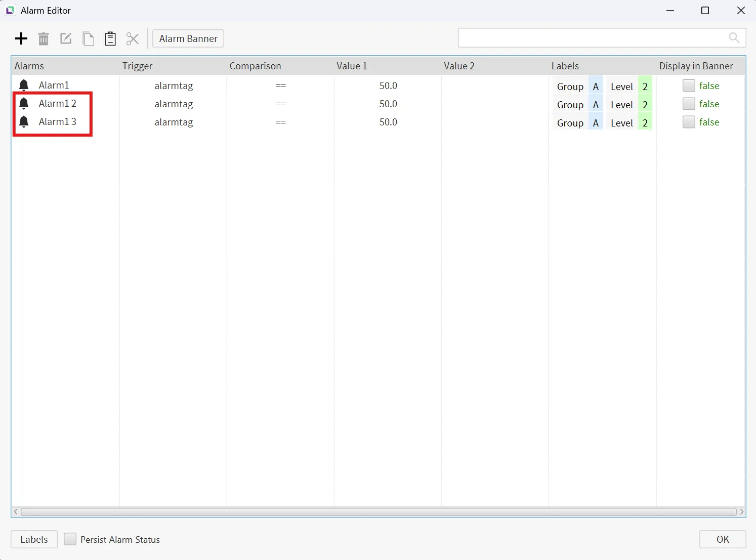This screenshot has width=756, height=560.
Task: Open the Alarm Banner settings
Action: (x=188, y=39)
